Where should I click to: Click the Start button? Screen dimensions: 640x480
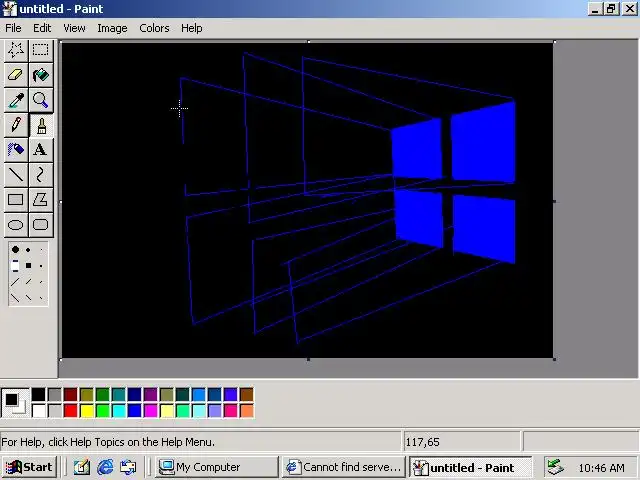[x=29, y=467]
